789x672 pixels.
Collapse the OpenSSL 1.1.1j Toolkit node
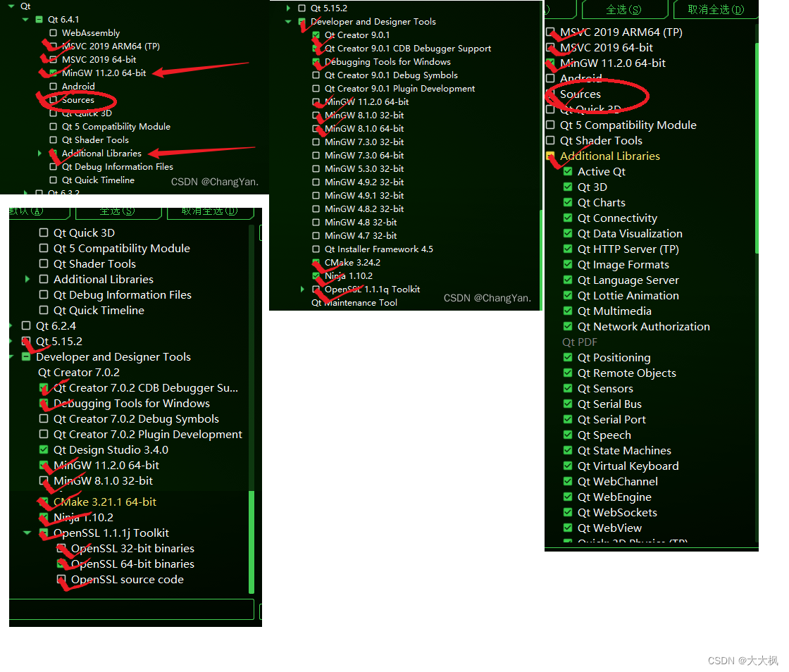tap(27, 533)
